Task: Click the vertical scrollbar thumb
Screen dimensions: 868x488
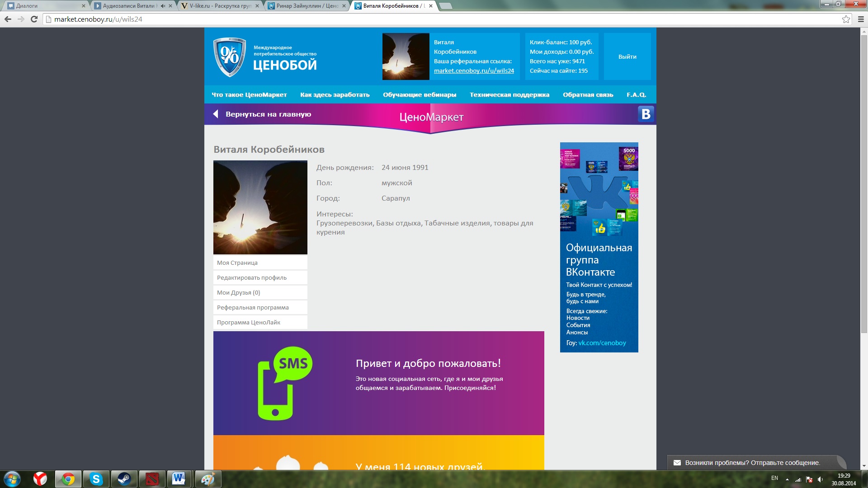Action: tap(864, 184)
